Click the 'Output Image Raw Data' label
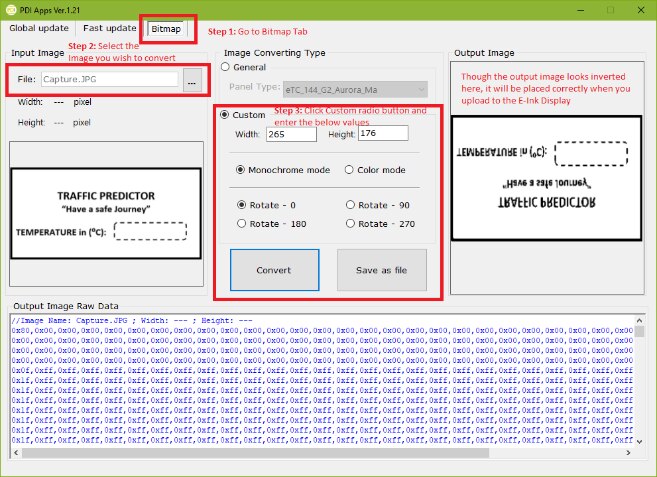Screen dimensions: 657x477 (x=66, y=306)
